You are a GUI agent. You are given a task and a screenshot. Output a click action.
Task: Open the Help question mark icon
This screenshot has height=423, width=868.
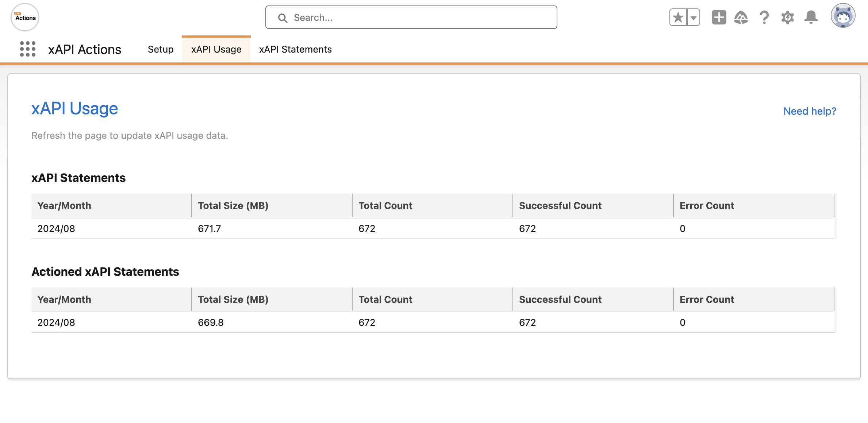tap(764, 18)
